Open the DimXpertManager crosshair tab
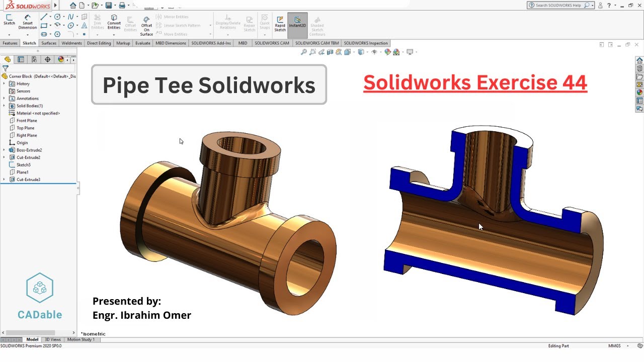644x362 pixels. (48, 59)
